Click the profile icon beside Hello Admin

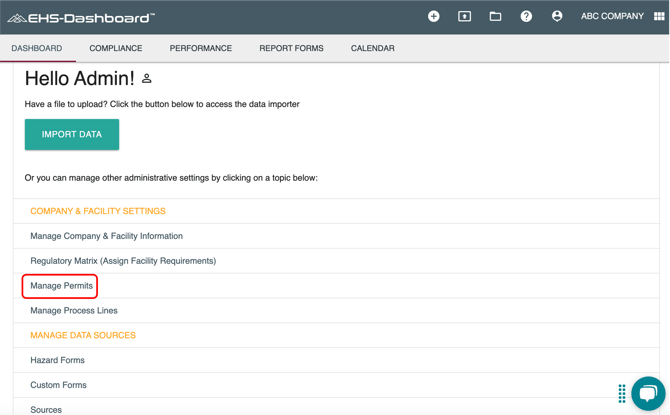click(x=147, y=79)
